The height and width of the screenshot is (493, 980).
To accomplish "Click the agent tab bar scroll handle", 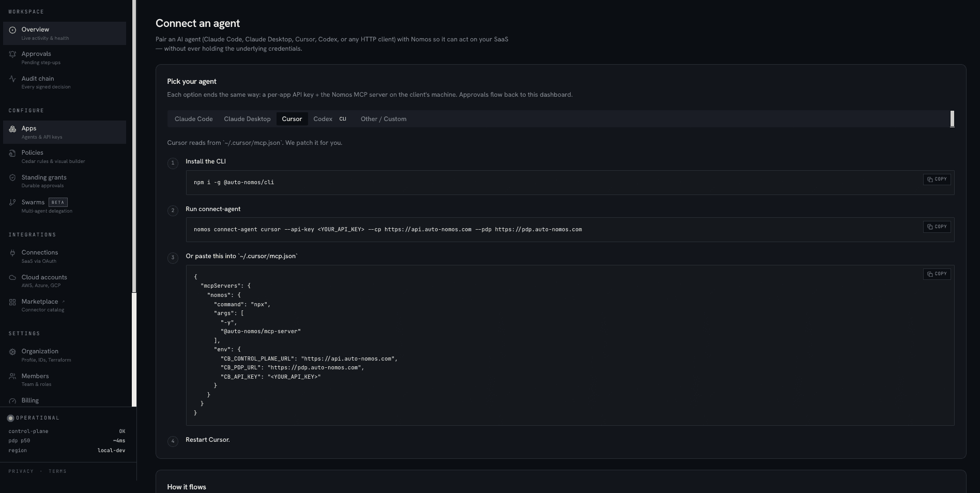I will click(952, 119).
